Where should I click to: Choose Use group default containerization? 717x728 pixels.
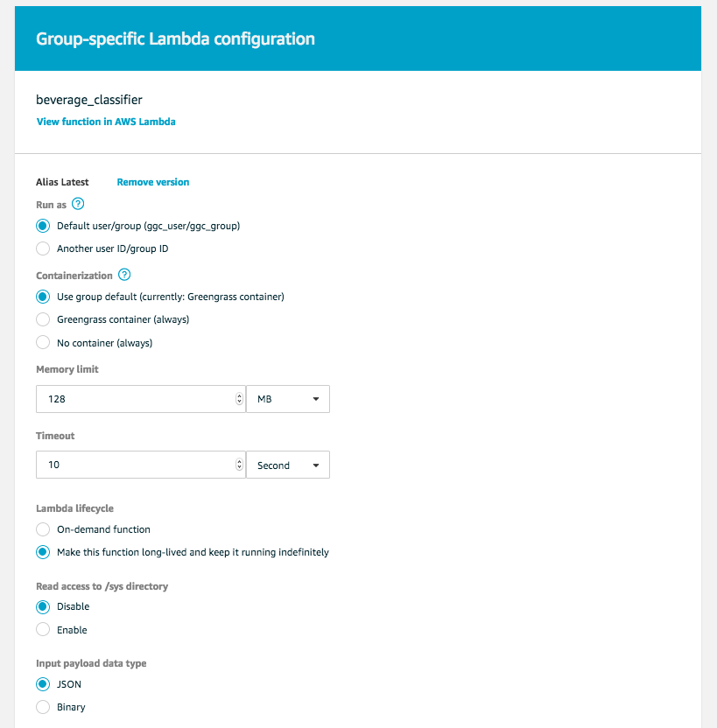pos(43,297)
